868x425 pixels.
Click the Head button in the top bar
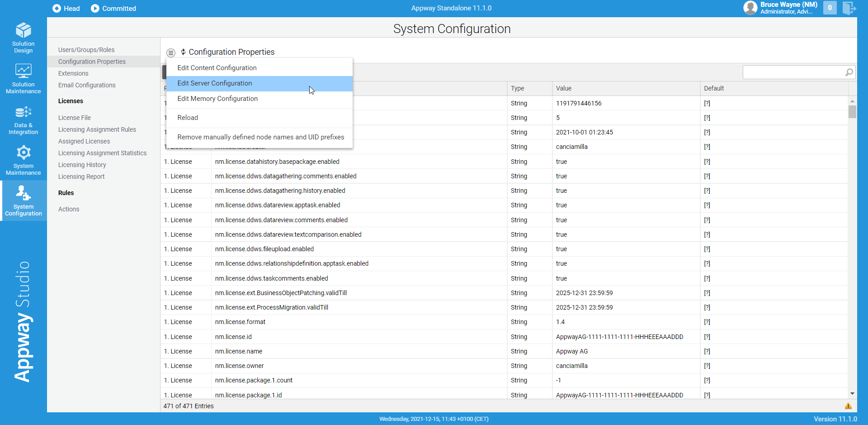point(66,8)
